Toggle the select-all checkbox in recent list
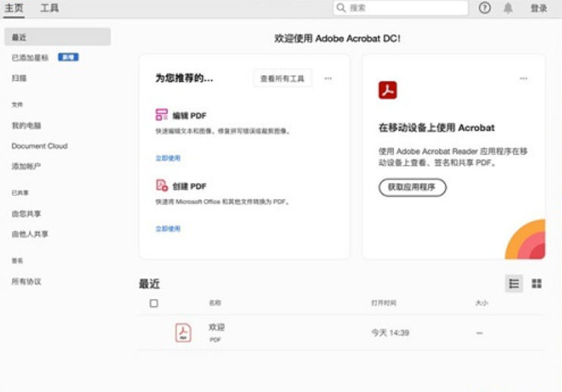Image resolution: width=562 pixels, height=392 pixels. pyautogui.click(x=154, y=303)
